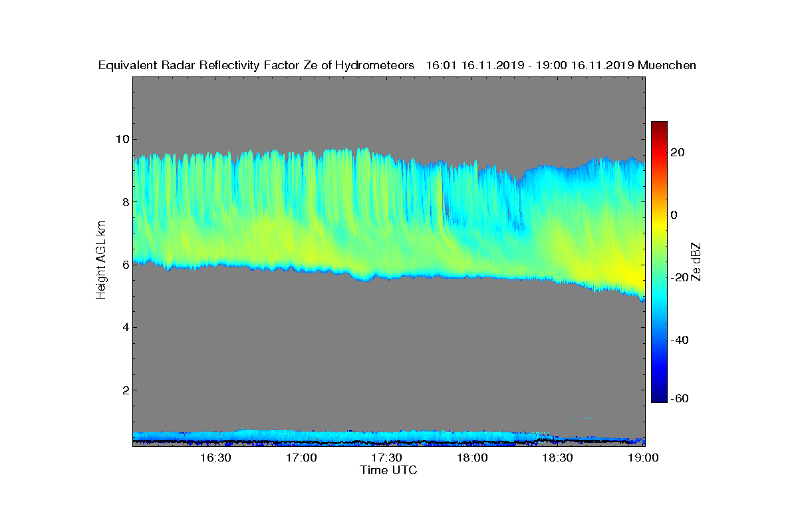Click the 8 km height tick label
798x532 pixels.
click(125, 201)
